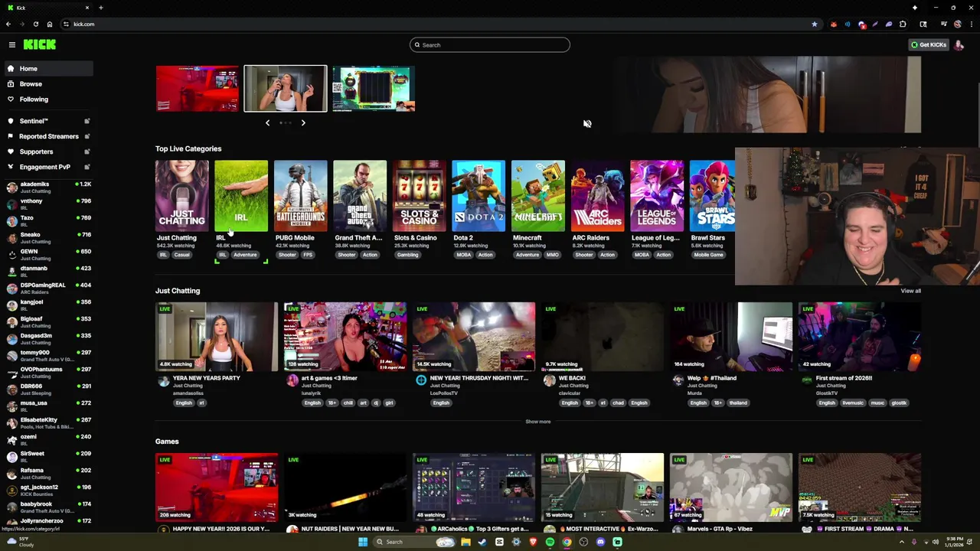Open the hamburger sidebar menu
Viewport: 980px width, 551px height.
(x=12, y=44)
